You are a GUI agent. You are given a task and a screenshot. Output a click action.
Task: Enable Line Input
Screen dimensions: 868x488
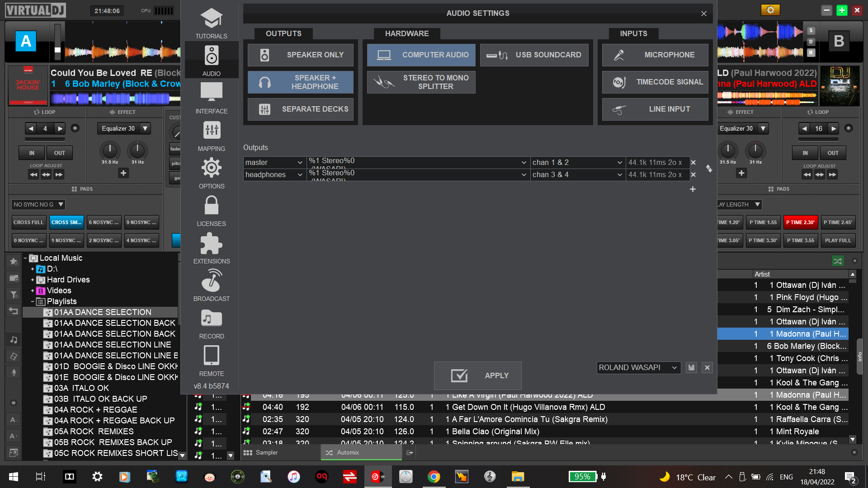(655, 109)
